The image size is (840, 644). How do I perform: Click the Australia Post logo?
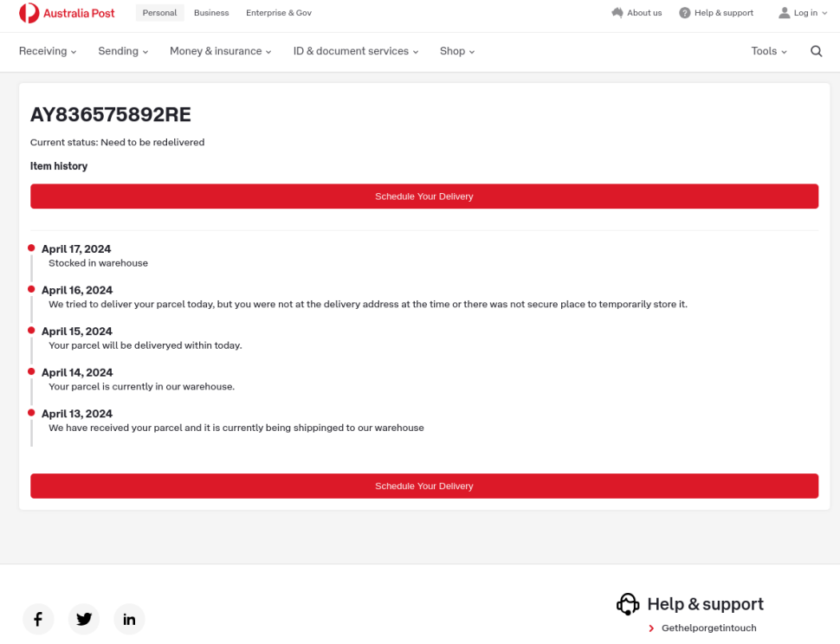coord(67,13)
